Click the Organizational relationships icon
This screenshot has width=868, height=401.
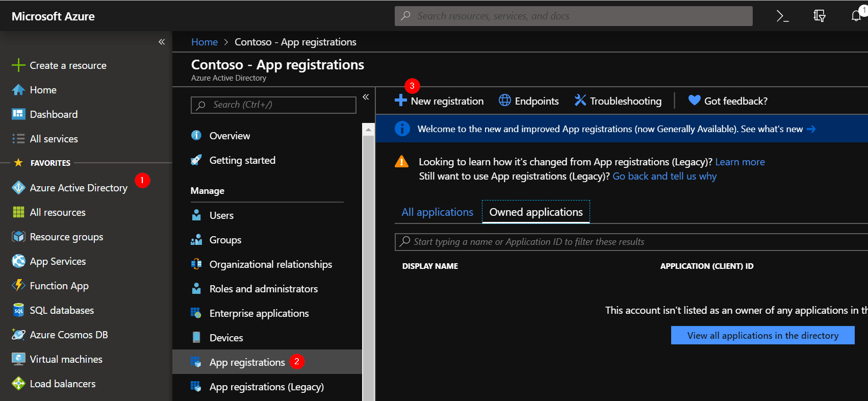196,264
